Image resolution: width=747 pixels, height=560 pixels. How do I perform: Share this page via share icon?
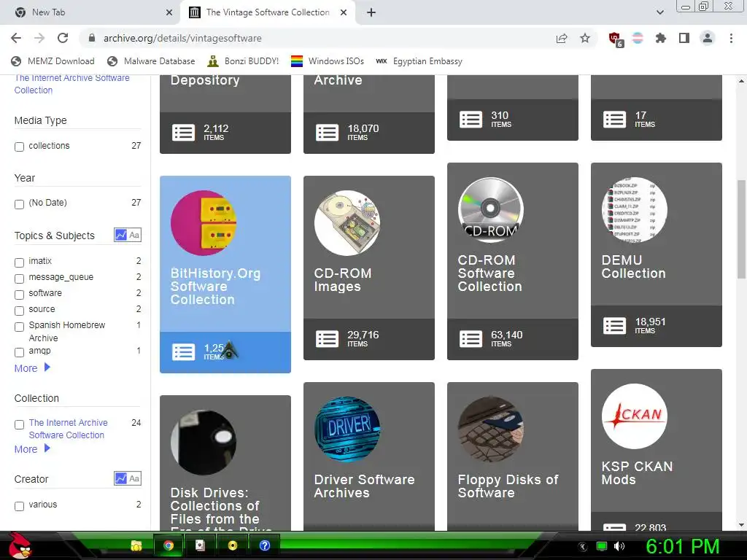[562, 38]
